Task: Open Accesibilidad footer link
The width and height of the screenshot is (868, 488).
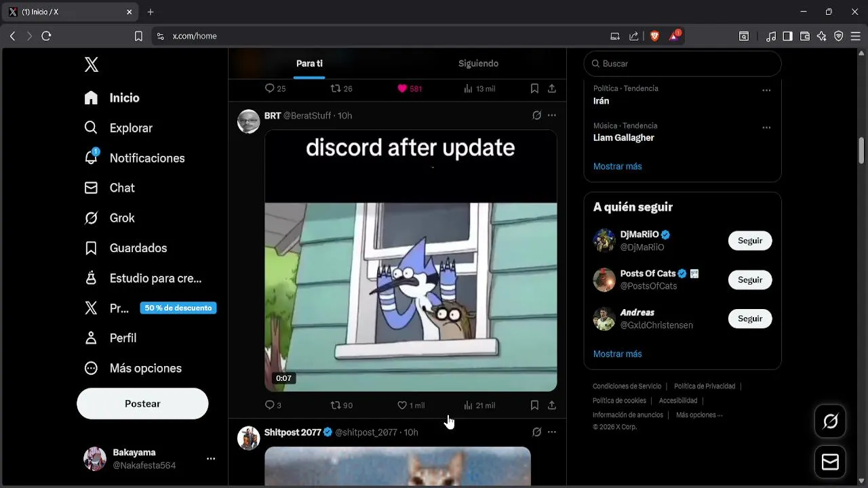Action: point(678,401)
